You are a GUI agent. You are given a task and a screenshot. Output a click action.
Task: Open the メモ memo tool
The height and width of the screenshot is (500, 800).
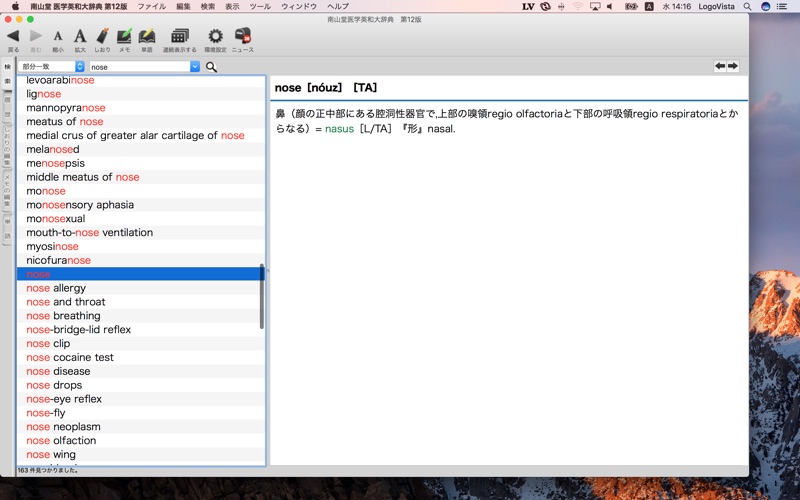[124, 36]
